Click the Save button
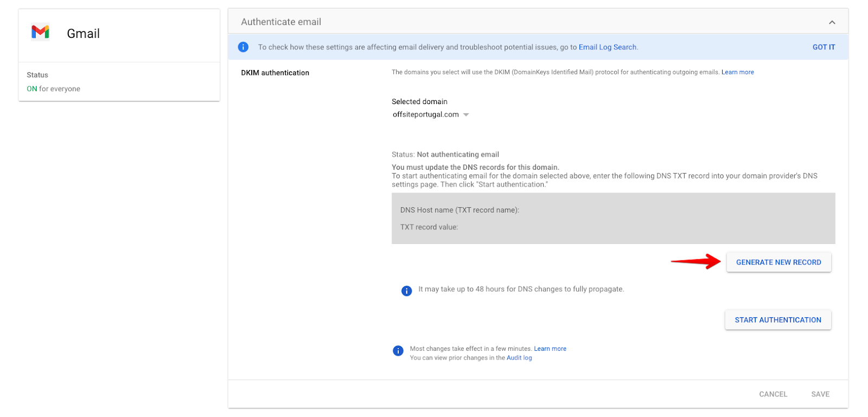Image resolution: width=868 pixels, height=417 pixels. (x=820, y=394)
